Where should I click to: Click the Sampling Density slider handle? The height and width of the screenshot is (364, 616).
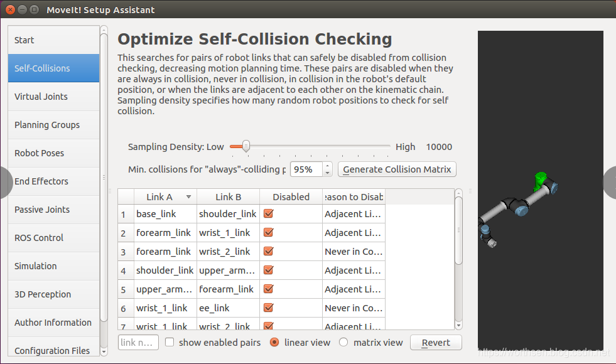point(246,146)
